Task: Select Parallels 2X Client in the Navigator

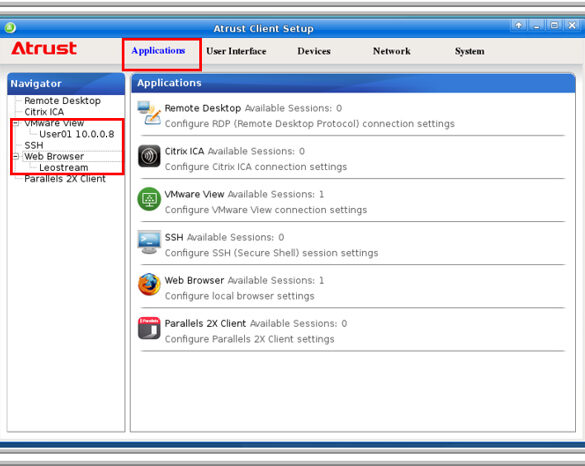Action: 65,179
